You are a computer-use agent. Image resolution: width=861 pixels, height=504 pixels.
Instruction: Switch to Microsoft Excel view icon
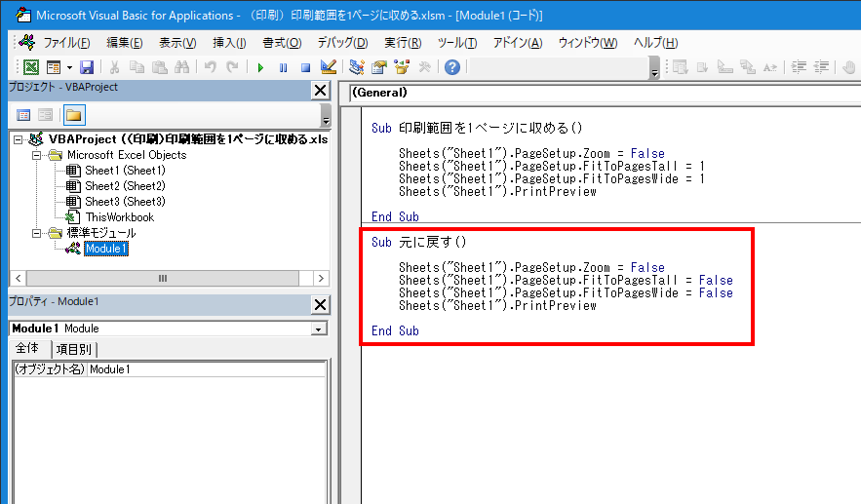31,67
